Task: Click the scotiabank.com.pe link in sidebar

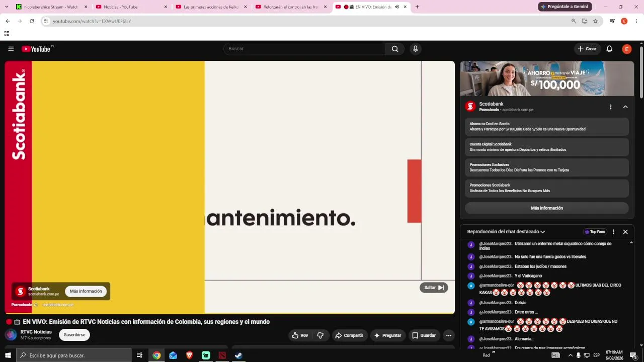Action: click(x=518, y=110)
